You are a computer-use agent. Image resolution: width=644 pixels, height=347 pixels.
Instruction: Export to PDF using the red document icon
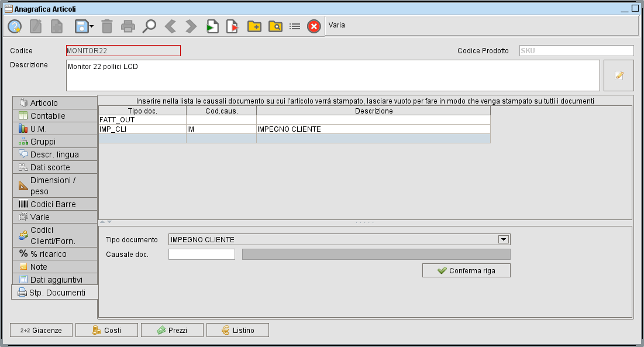pos(232,26)
